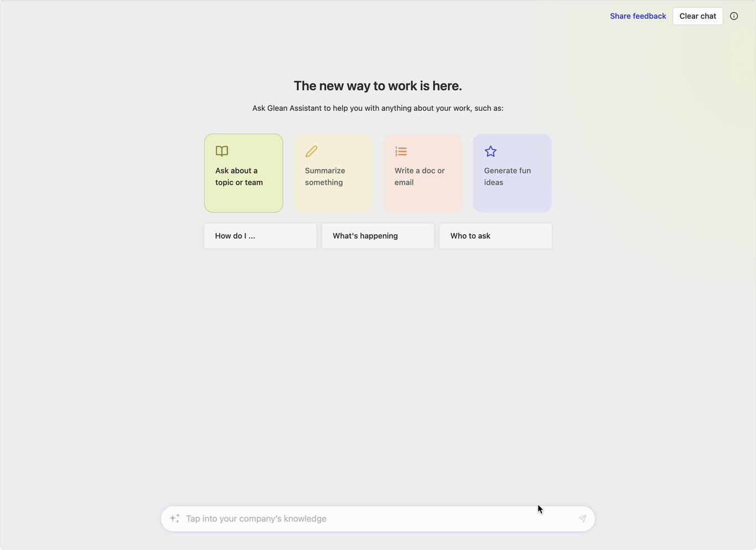Select the 'Summarize something' suggestion card
The image size is (756, 550).
(333, 173)
